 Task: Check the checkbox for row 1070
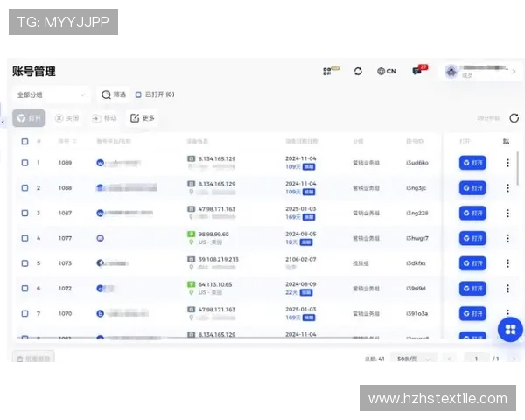pos(24,313)
